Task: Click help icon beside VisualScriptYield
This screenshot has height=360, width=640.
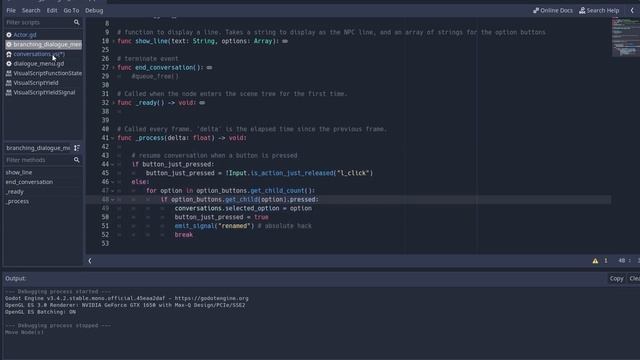Action: tap(9, 83)
